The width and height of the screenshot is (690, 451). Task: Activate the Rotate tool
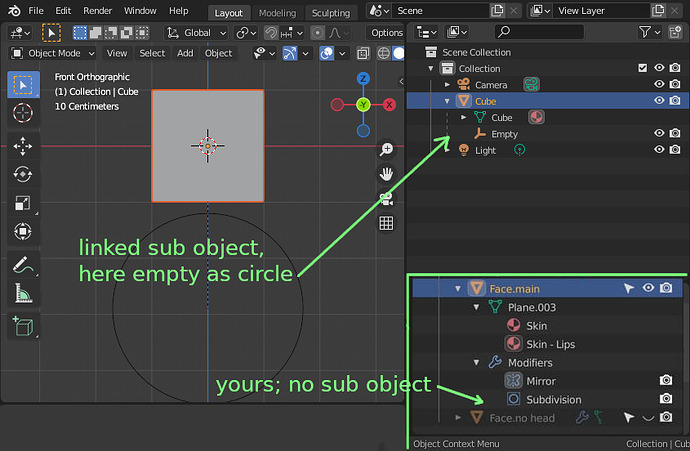tap(23, 175)
